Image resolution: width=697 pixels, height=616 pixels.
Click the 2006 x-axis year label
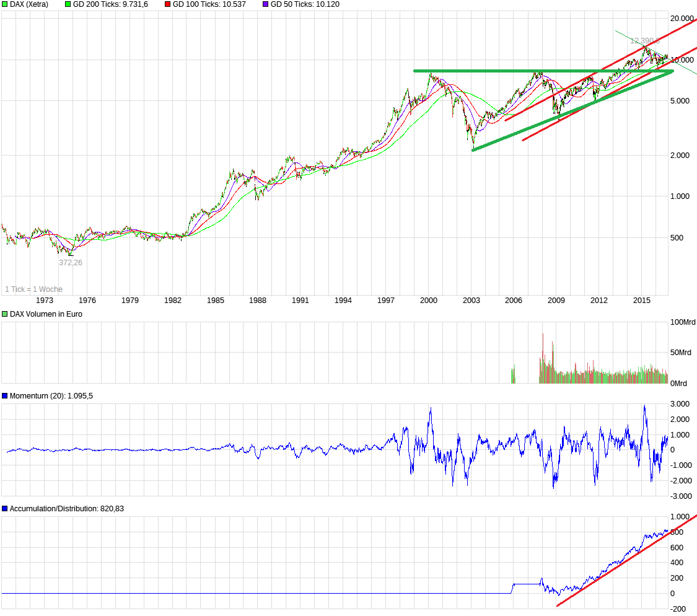pos(514,300)
